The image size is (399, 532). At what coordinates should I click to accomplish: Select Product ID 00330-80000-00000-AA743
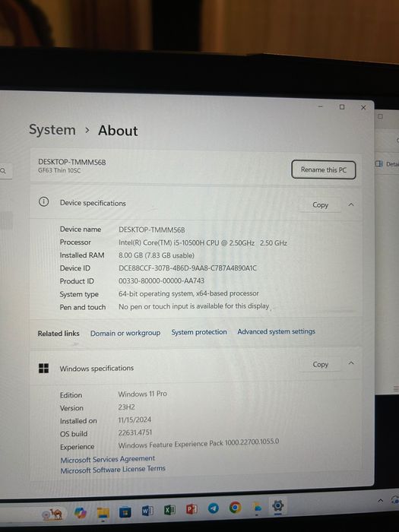[161, 281]
